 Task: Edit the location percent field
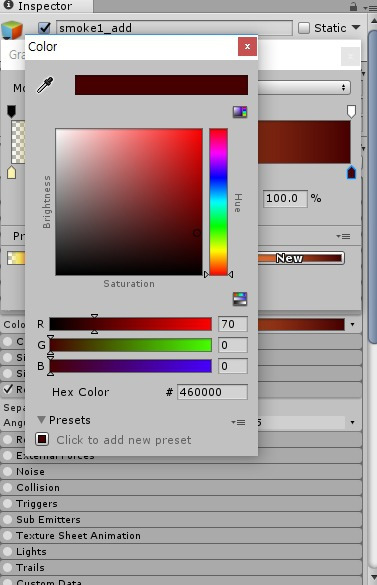(x=286, y=198)
